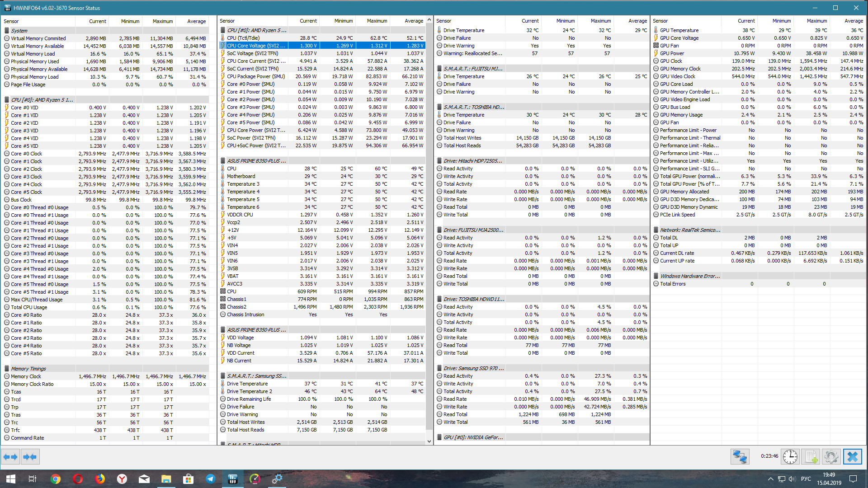This screenshot has height=488, width=868.
Task: Click the collapse columns arrows button
Action: coord(30,457)
